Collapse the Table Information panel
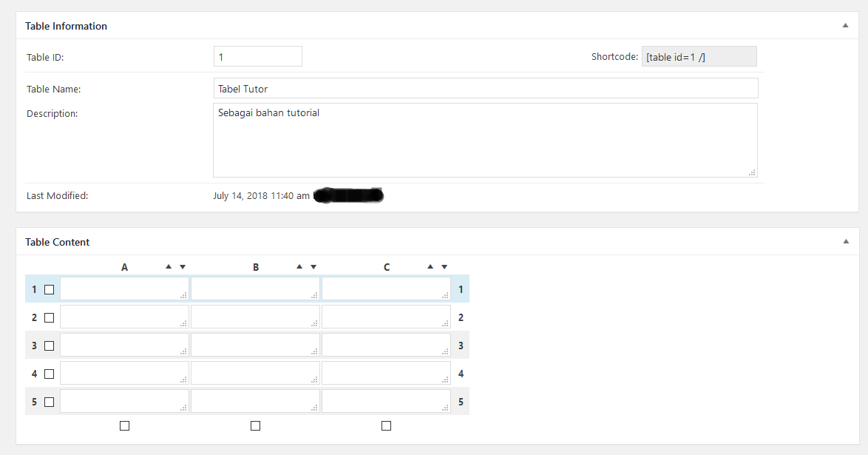Screen dimensions: 868x455 coord(845,24)
